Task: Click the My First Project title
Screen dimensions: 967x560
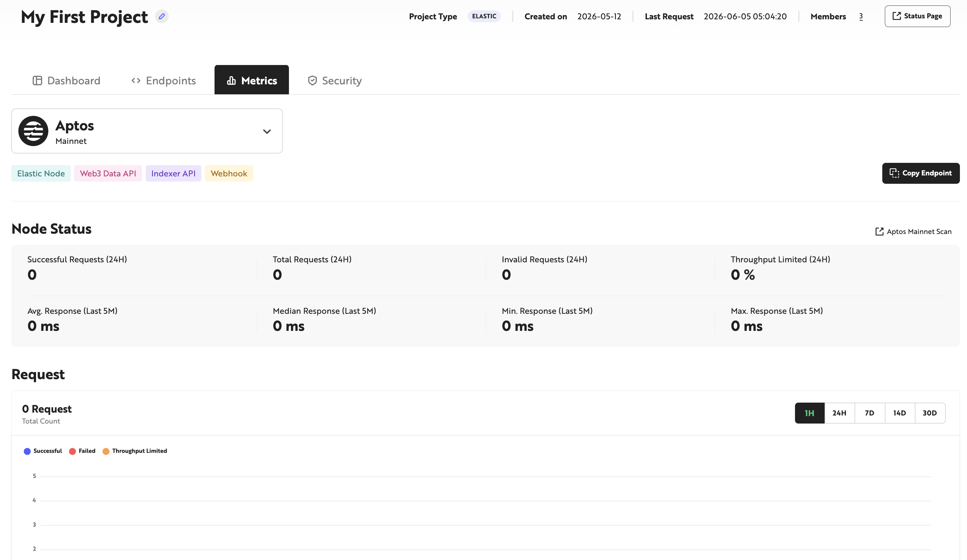Action: click(84, 17)
